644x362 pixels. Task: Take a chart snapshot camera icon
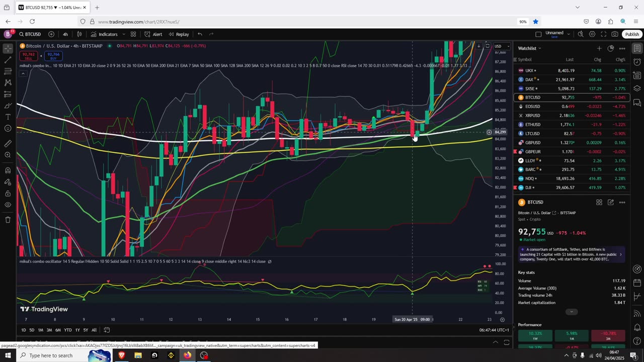coord(615,34)
